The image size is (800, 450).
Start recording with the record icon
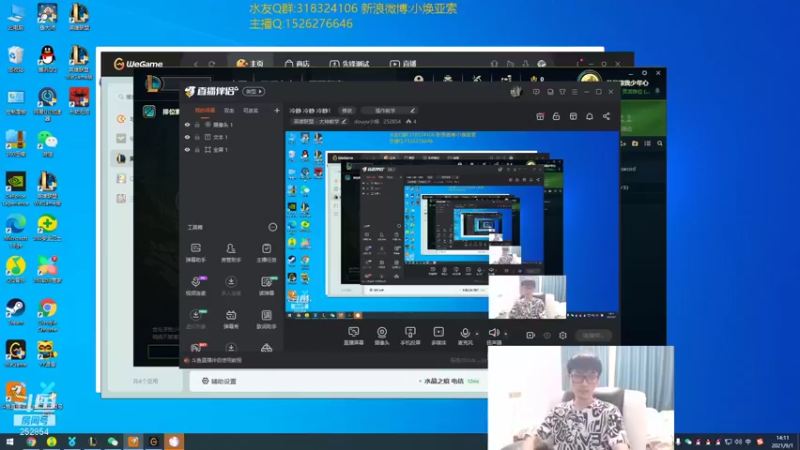tap(531, 335)
